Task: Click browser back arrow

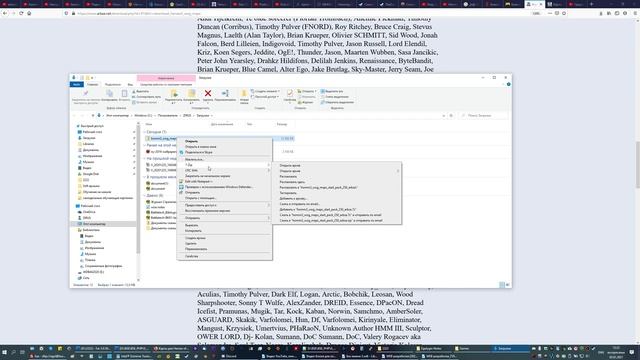Action: click(x=4, y=13)
